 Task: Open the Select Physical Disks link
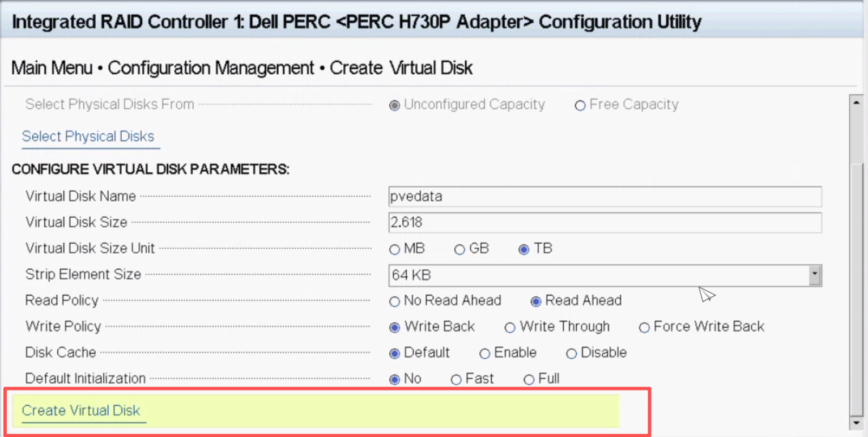coord(88,137)
